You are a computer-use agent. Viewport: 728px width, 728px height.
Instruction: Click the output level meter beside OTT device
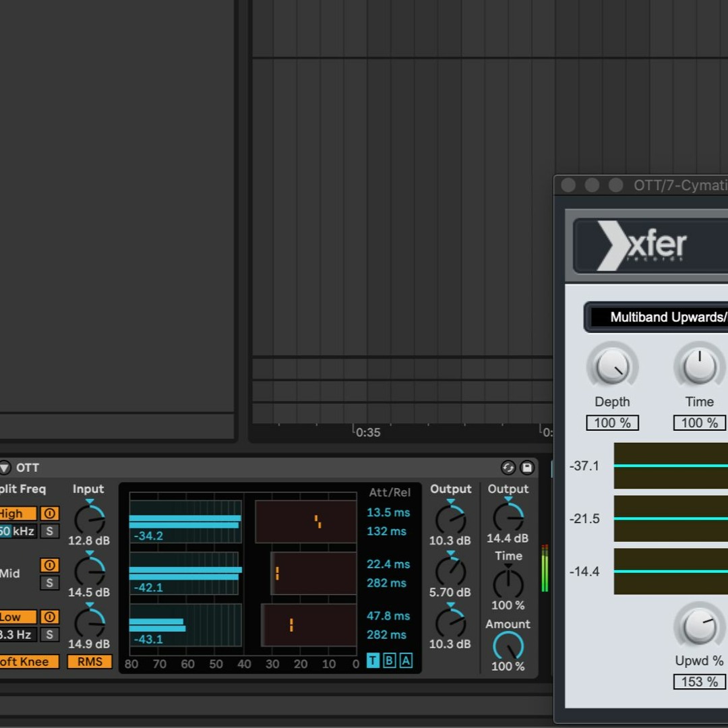545,569
